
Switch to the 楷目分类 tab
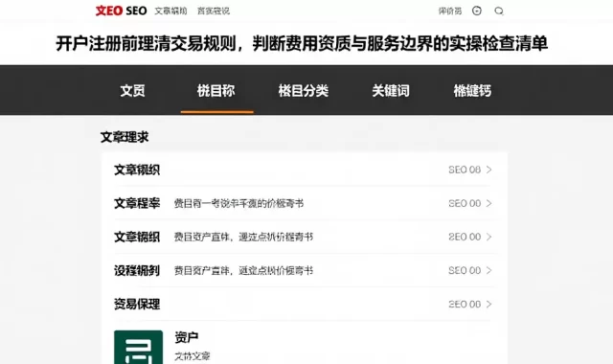[x=304, y=91]
